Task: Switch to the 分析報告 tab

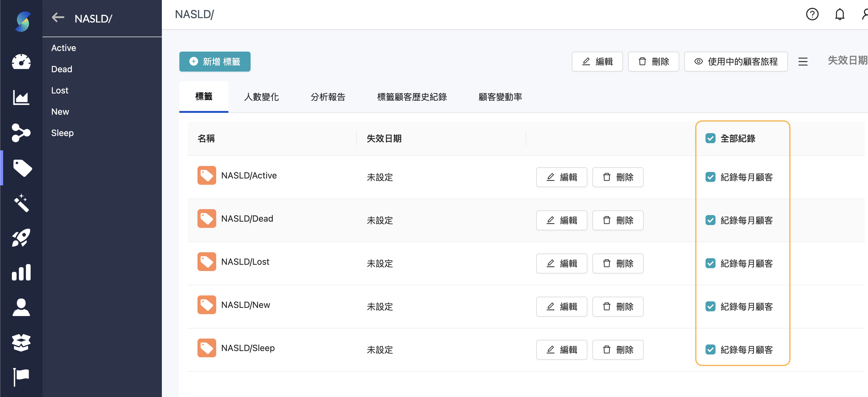Action: click(x=327, y=97)
